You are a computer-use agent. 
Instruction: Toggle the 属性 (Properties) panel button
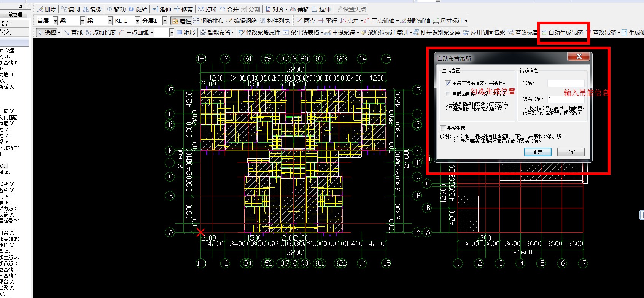[181, 21]
